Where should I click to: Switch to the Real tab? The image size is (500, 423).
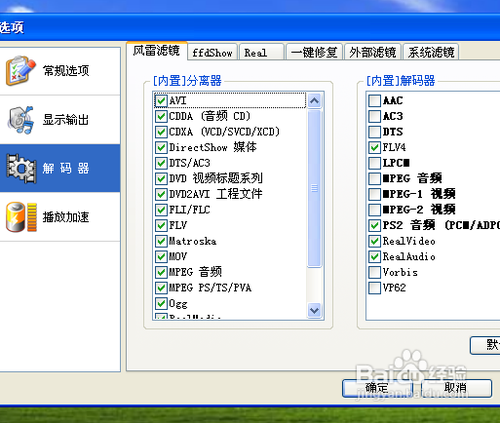(x=261, y=52)
